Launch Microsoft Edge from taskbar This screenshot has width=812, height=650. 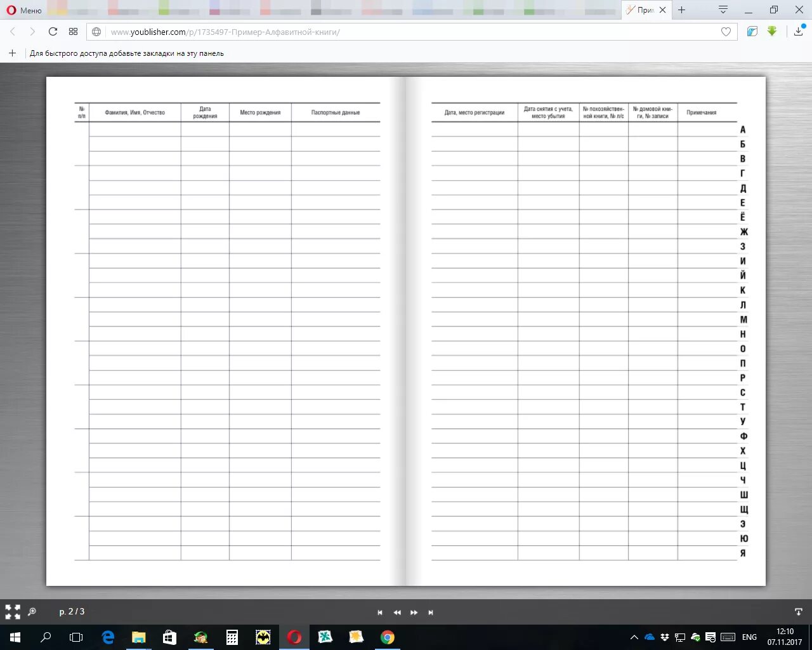[x=108, y=637]
